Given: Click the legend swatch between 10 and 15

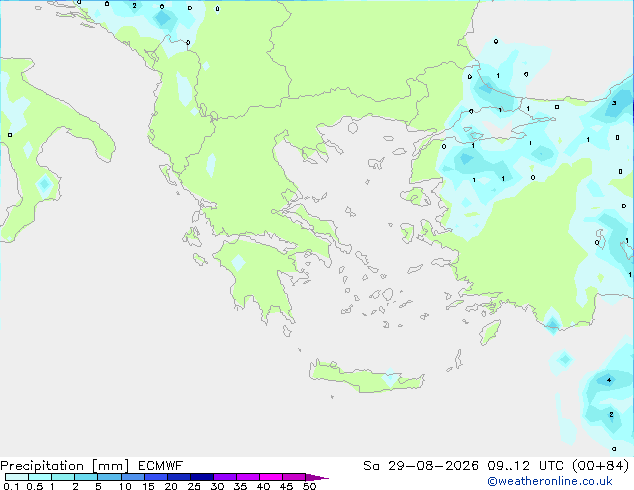Looking at the screenshot, I should (x=133, y=477).
